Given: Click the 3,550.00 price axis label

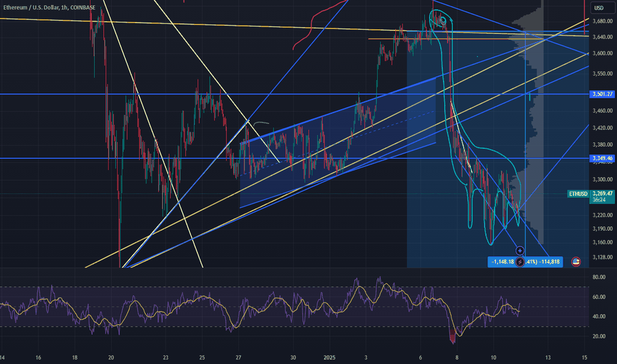Looking at the screenshot, I should tap(602, 73).
